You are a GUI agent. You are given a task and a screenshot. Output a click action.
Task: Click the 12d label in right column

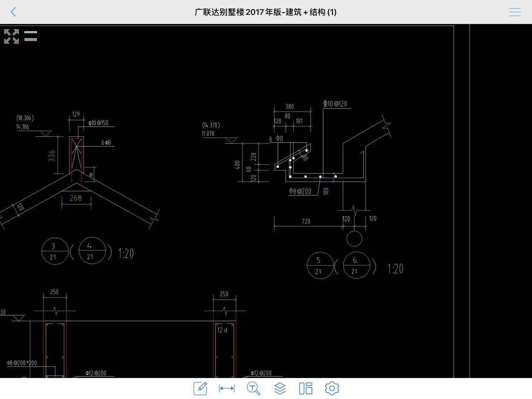pyautogui.click(x=222, y=330)
